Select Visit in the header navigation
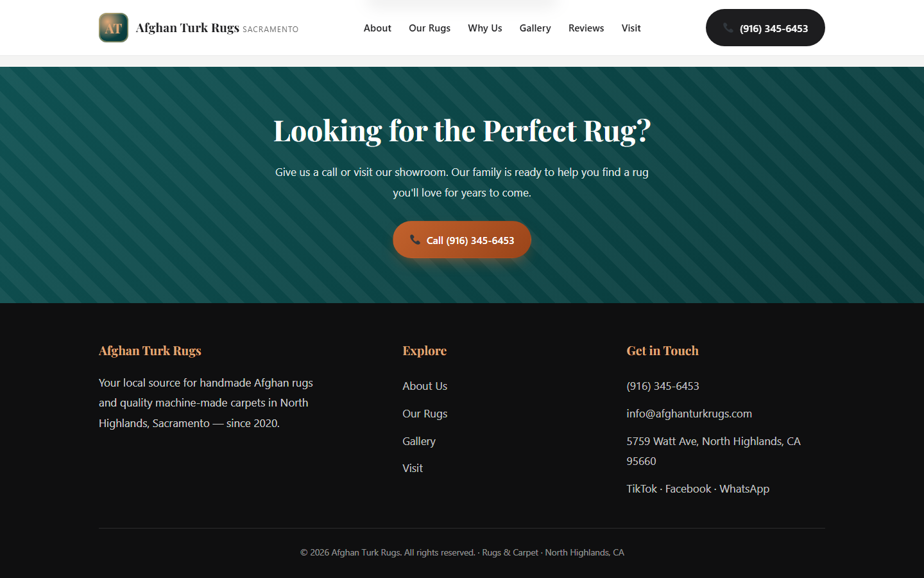This screenshot has width=924, height=578. coord(631,28)
